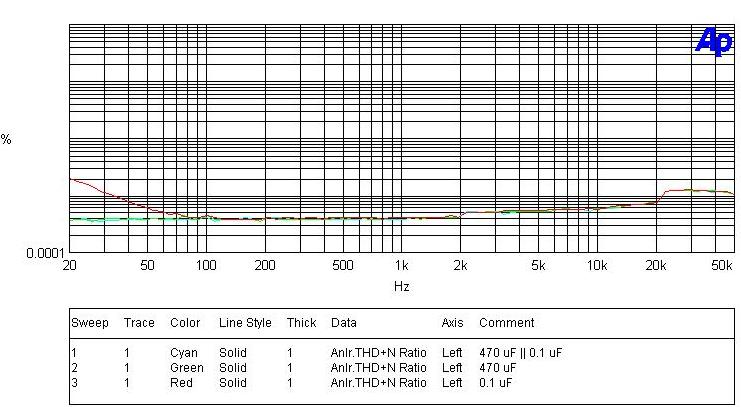Select the Green color cell
Viewport: 741px width, 407px height.
pyautogui.click(x=187, y=368)
